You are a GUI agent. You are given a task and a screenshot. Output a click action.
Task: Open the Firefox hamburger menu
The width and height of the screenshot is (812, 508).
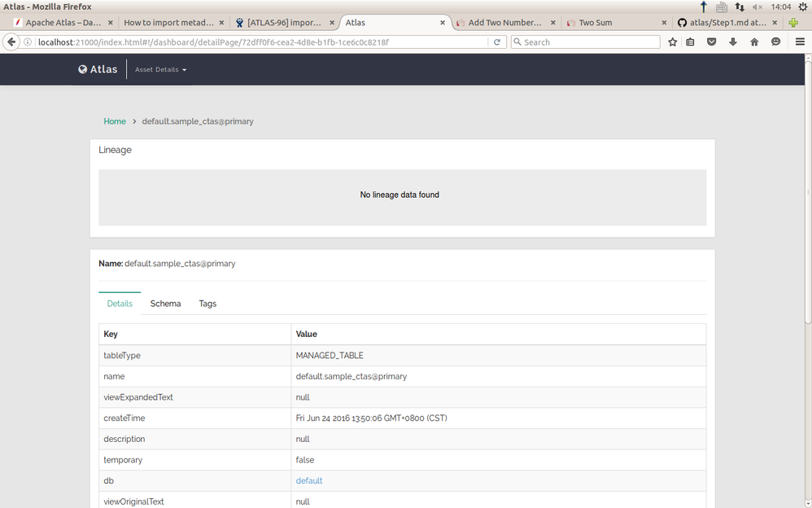800,42
